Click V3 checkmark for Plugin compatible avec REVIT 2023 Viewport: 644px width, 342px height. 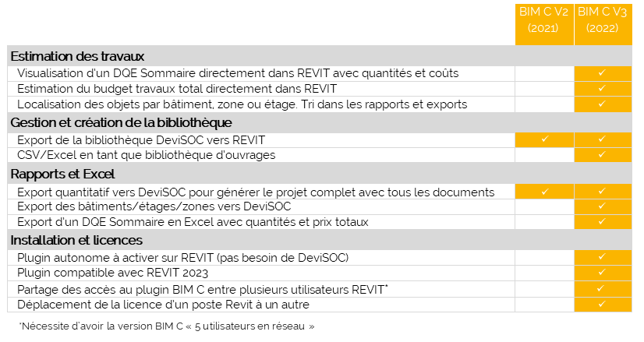point(603,273)
